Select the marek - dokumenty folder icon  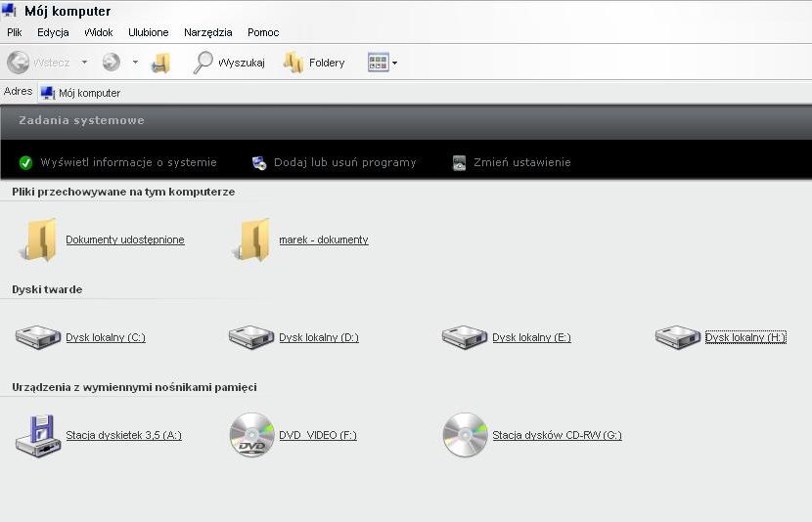(251, 239)
